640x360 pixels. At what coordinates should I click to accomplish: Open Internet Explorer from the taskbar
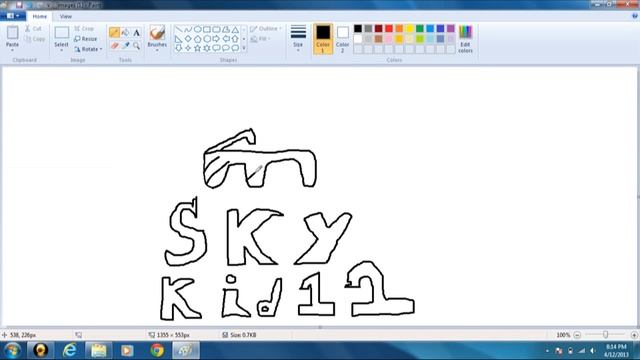pyautogui.click(x=69, y=350)
